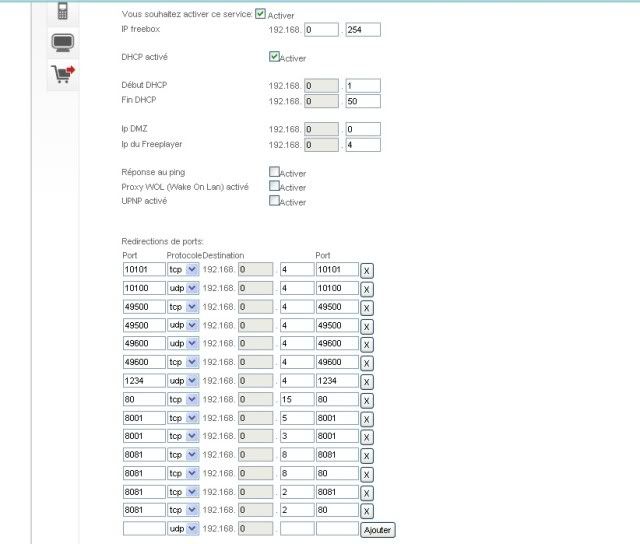Change protocol dropdown for port 80 row

point(184,399)
